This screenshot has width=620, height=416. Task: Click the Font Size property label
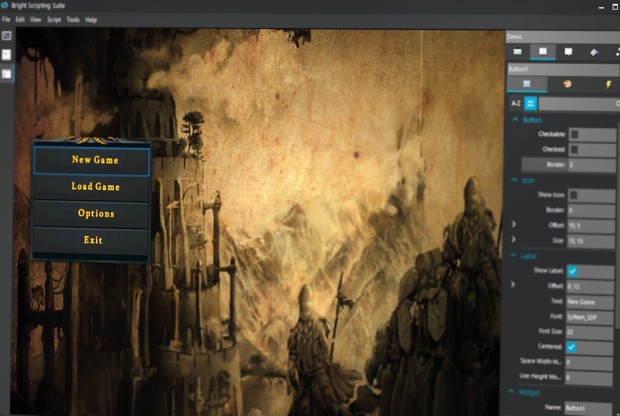point(550,331)
